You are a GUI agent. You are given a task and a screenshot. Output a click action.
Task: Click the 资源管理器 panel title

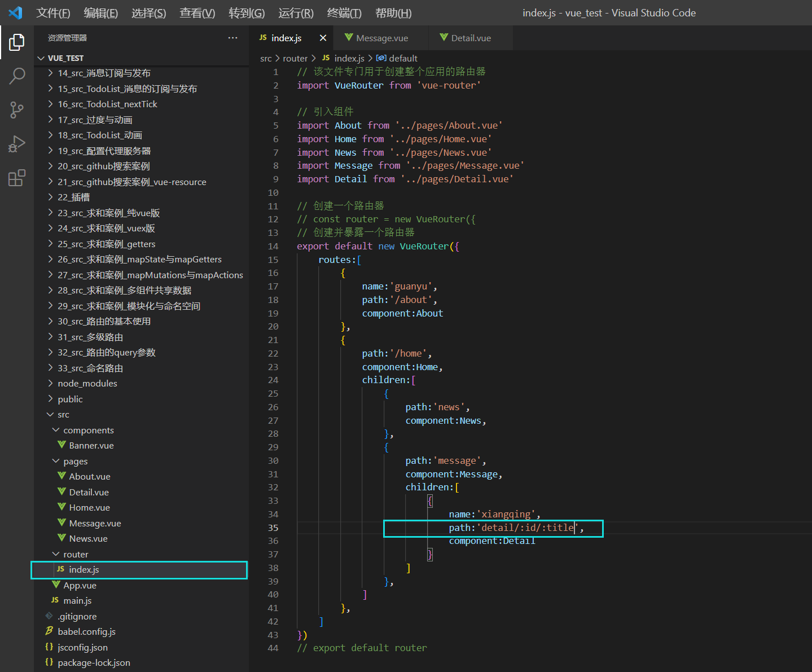click(x=67, y=38)
